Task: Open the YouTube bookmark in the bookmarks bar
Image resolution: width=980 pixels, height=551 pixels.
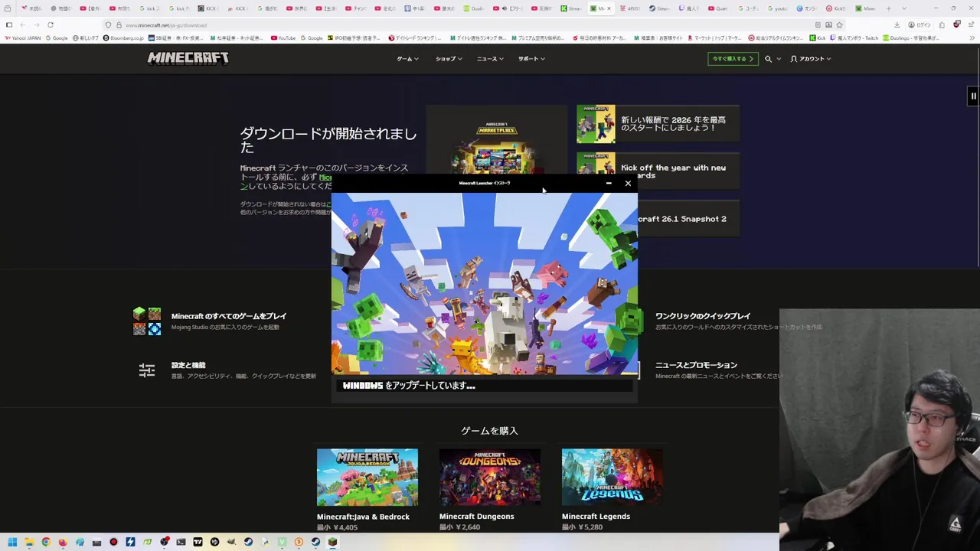Action: pyautogui.click(x=283, y=38)
